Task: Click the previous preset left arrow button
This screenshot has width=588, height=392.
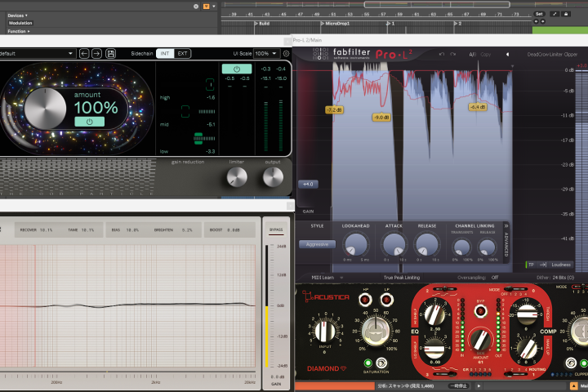Action: [84, 54]
